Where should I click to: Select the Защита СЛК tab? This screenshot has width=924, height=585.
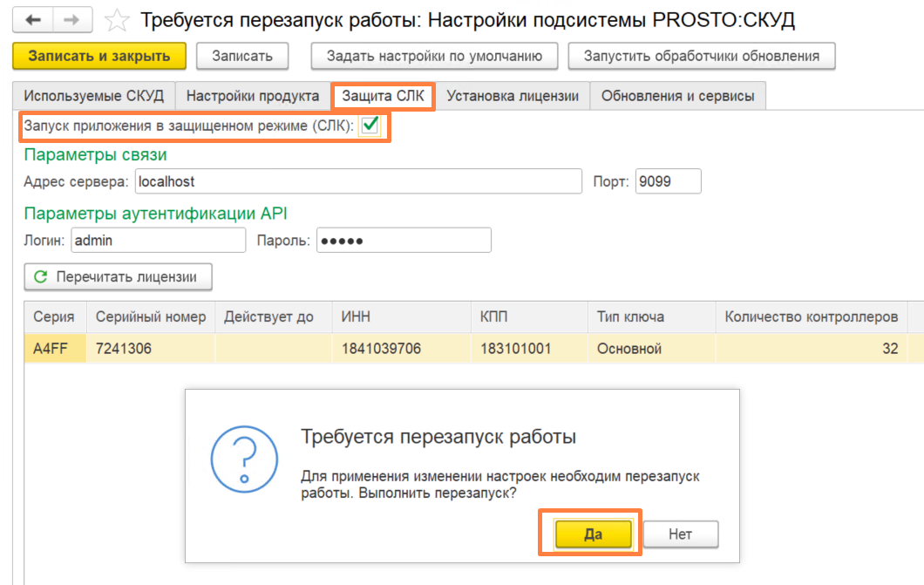tap(383, 96)
